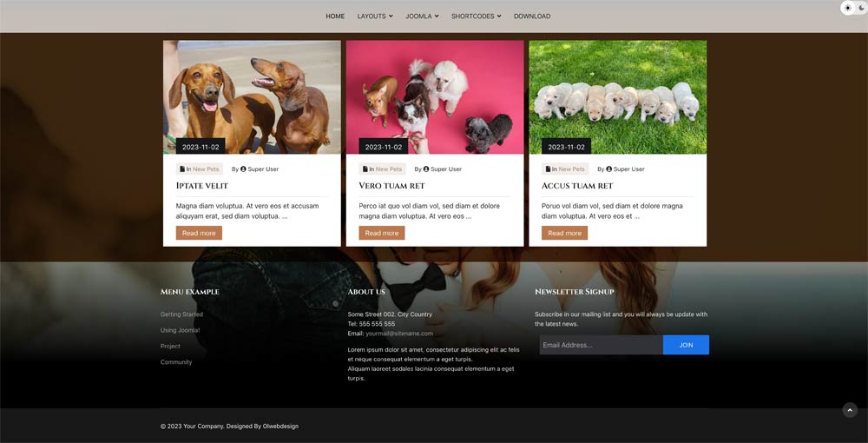Viewport: 868px width, 443px height.
Task: Open the Getting Started footer link
Action: click(181, 314)
